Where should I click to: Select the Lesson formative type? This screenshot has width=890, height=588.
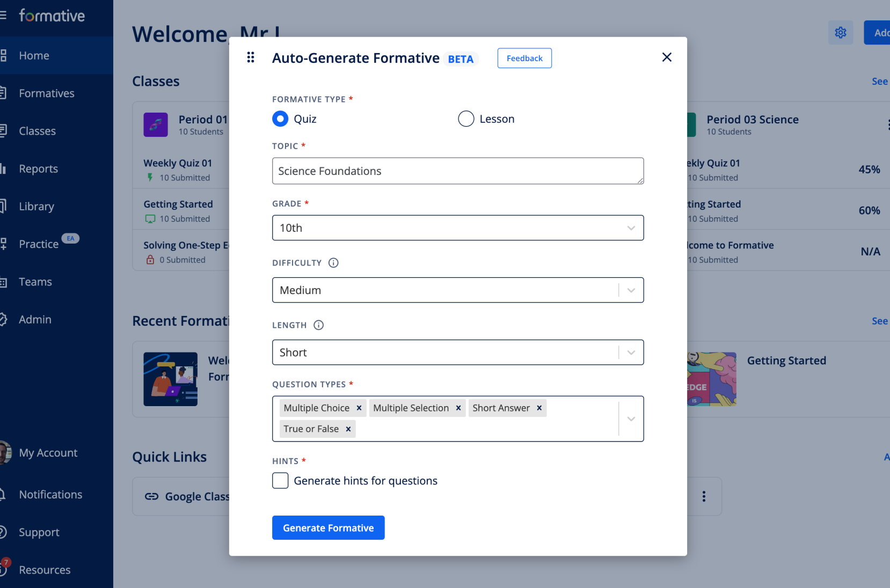[466, 119]
